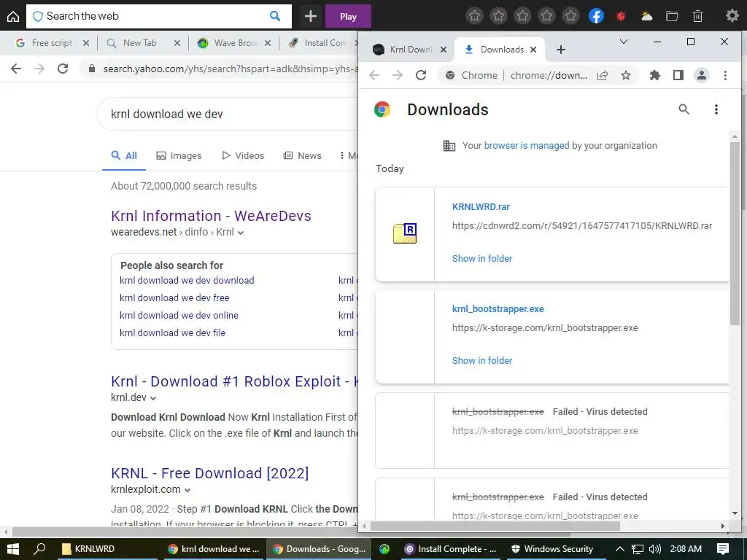This screenshot has width=747, height=560.
Task: Go back in the Wave browser window
Action: click(x=16, y=69)
